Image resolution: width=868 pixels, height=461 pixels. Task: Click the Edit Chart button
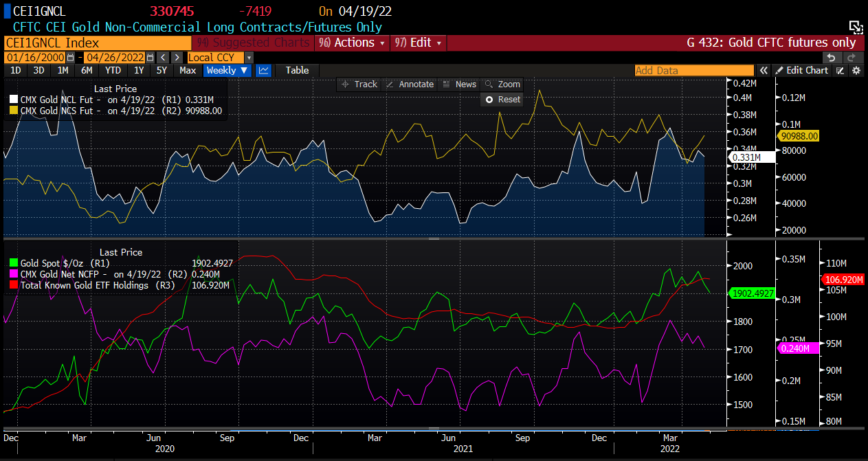[x=801, y=70]
